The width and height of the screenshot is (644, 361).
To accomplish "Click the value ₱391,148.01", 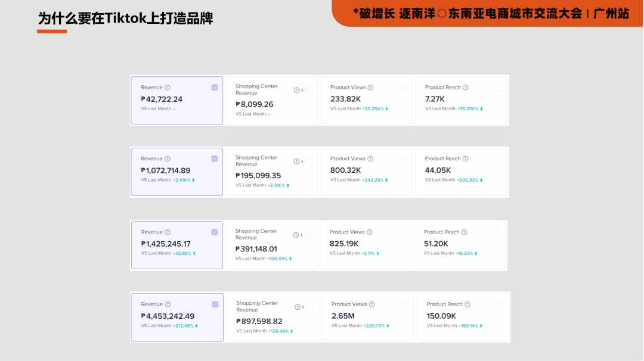I will point(256,249).
